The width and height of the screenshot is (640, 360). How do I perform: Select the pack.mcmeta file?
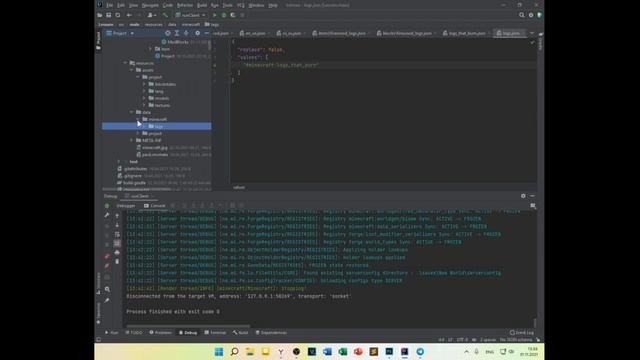pyautogui.click(x=155, y=154)
